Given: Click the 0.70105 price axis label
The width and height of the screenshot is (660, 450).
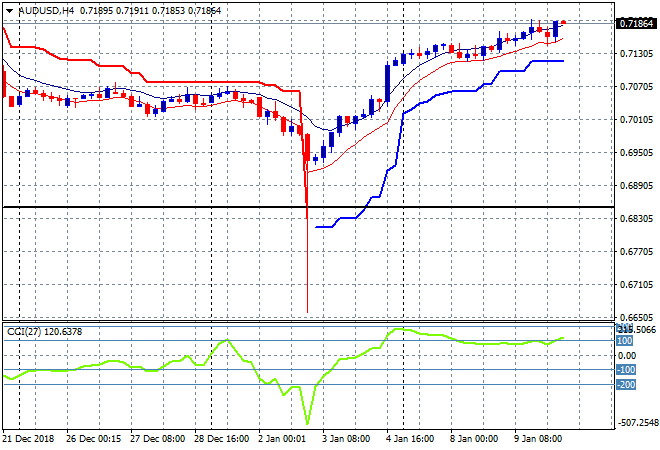Looking at the screenshot, I should click(x=636, y=120).
